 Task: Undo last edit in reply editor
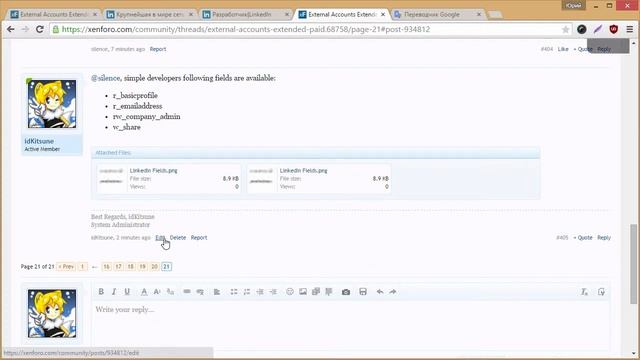click(x=380, y=291)
